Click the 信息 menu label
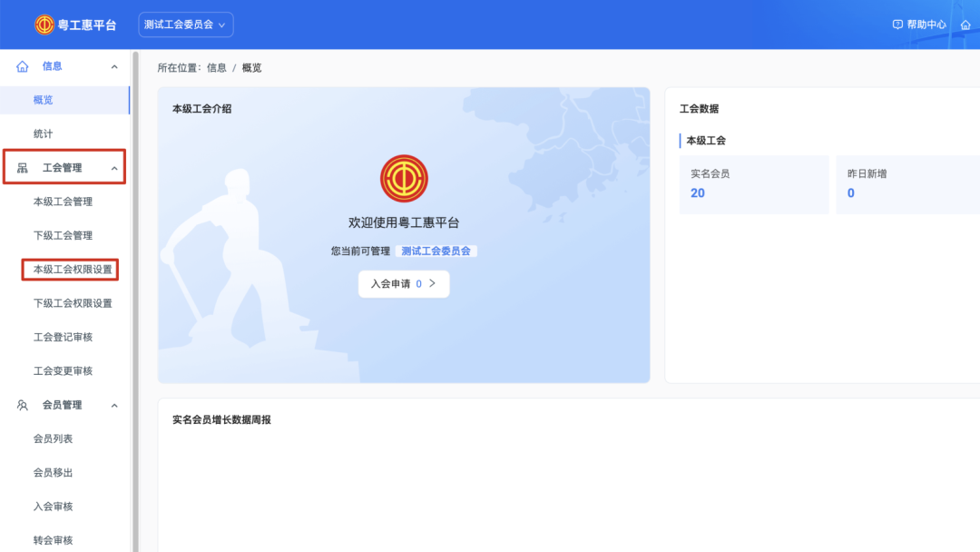 [52, 66]
